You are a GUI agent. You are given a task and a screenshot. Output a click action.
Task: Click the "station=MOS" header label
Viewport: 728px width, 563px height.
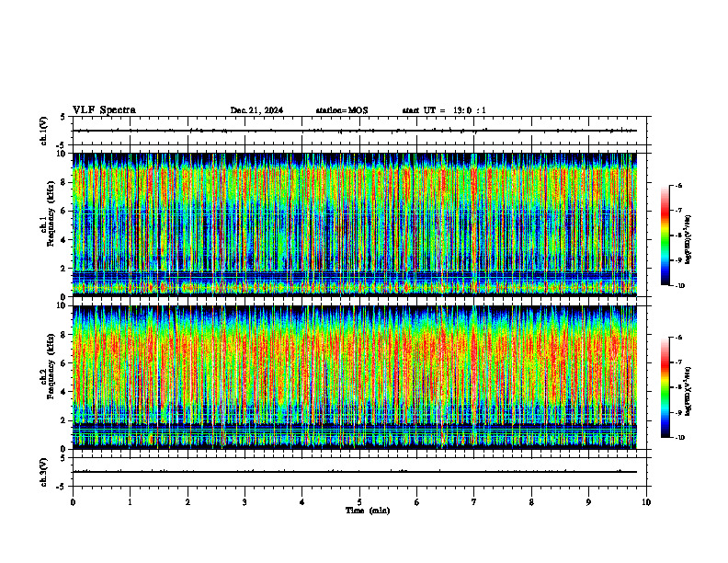342,110
